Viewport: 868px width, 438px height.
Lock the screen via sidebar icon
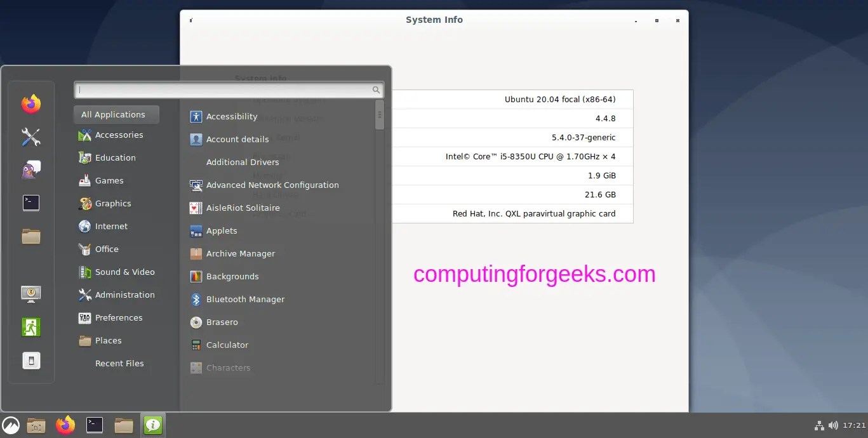coord(31,294)
